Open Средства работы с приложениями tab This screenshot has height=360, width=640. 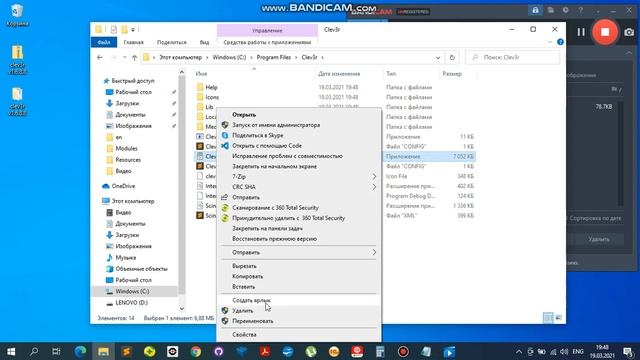(x=267, y=42)
